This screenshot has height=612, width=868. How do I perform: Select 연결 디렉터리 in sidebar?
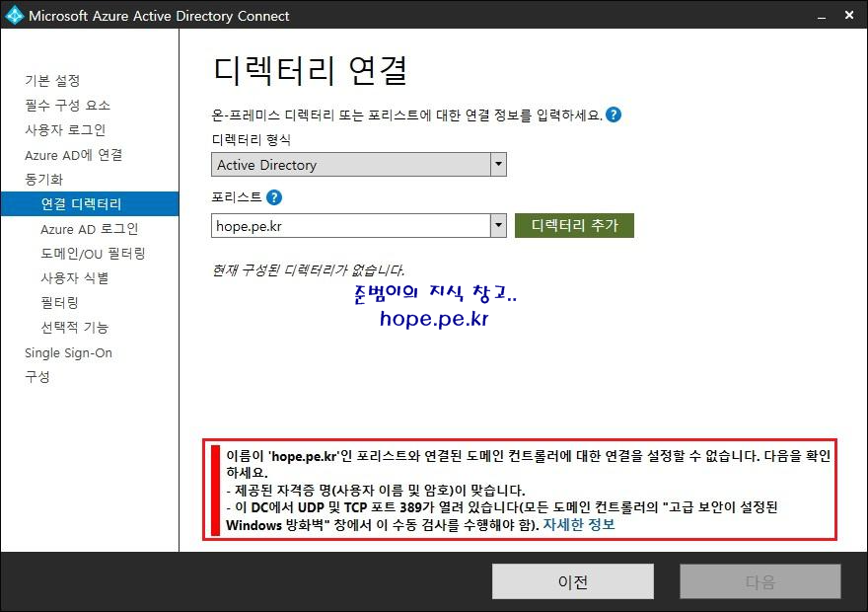(90, 203)
